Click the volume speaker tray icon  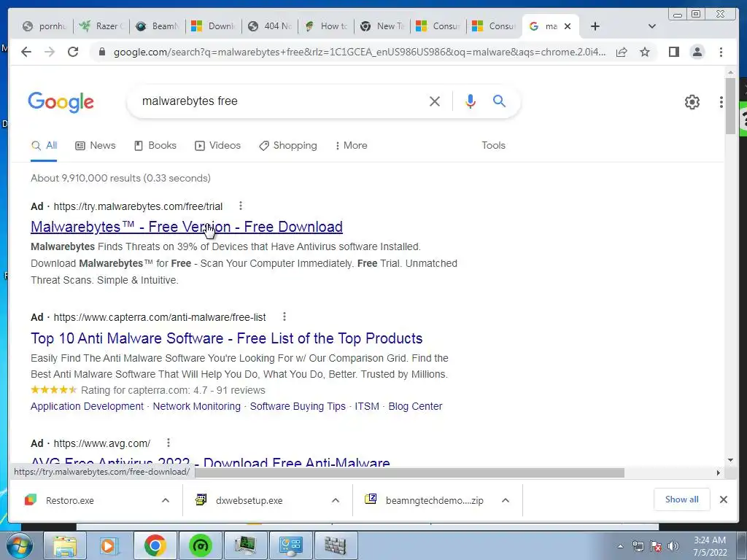point(673,545)
